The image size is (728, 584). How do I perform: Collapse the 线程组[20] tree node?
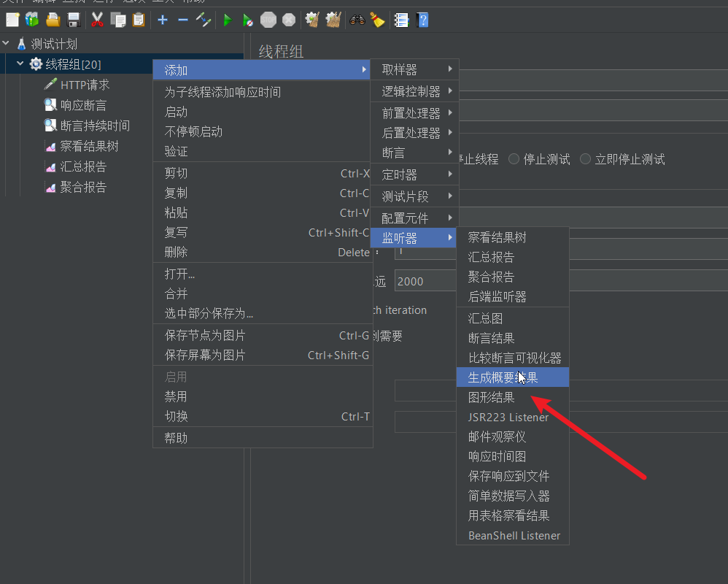20,64
